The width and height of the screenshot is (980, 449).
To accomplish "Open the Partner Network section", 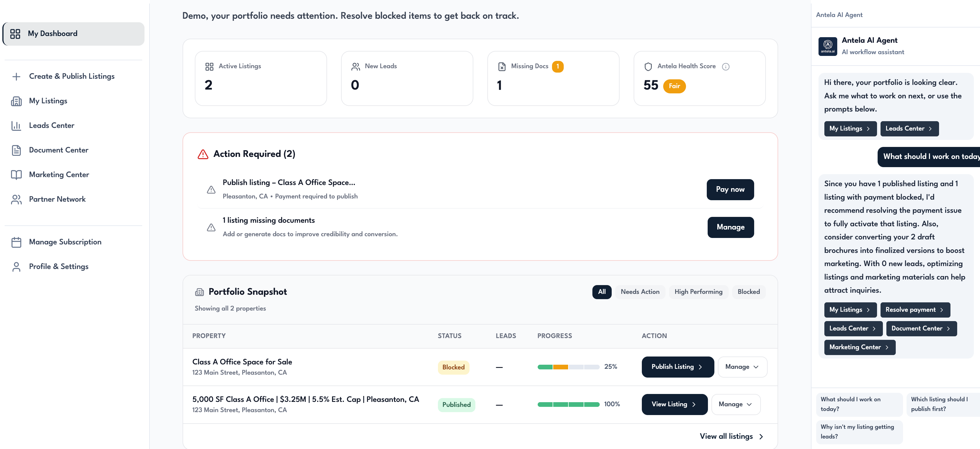I will 57,199.
